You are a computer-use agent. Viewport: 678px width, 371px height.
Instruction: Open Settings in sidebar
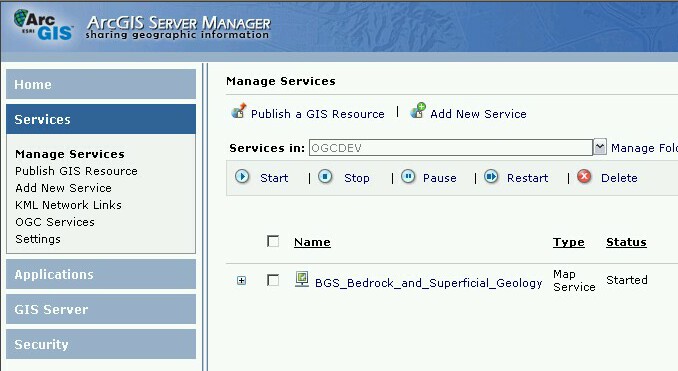(x=38, y=239)
